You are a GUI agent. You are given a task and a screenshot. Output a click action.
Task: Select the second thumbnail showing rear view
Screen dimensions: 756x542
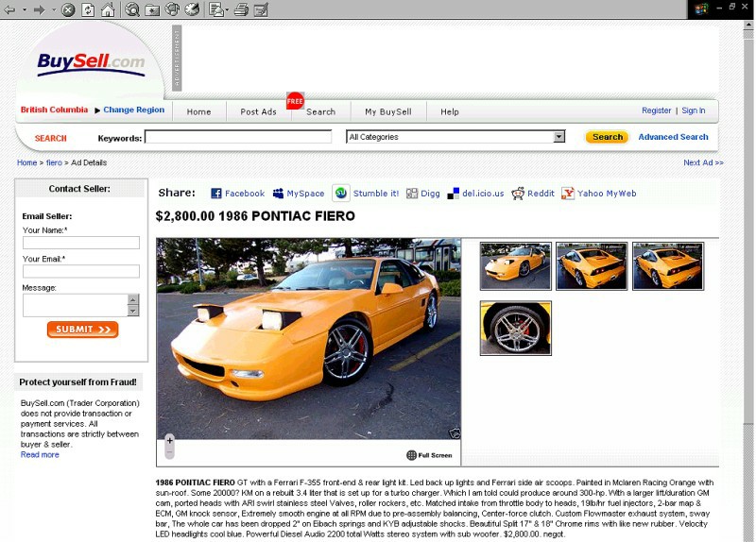tap(592, 266)
